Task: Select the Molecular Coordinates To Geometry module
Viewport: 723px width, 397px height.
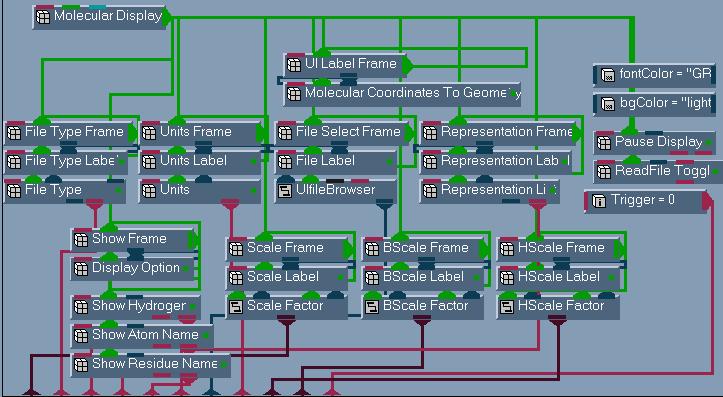Action: [x=403, y=94]
